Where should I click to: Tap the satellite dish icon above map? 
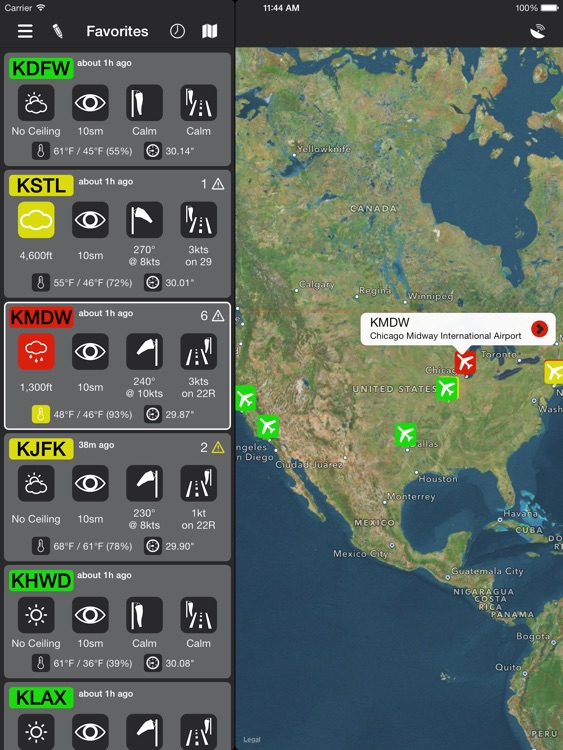[x=538, y=32]
